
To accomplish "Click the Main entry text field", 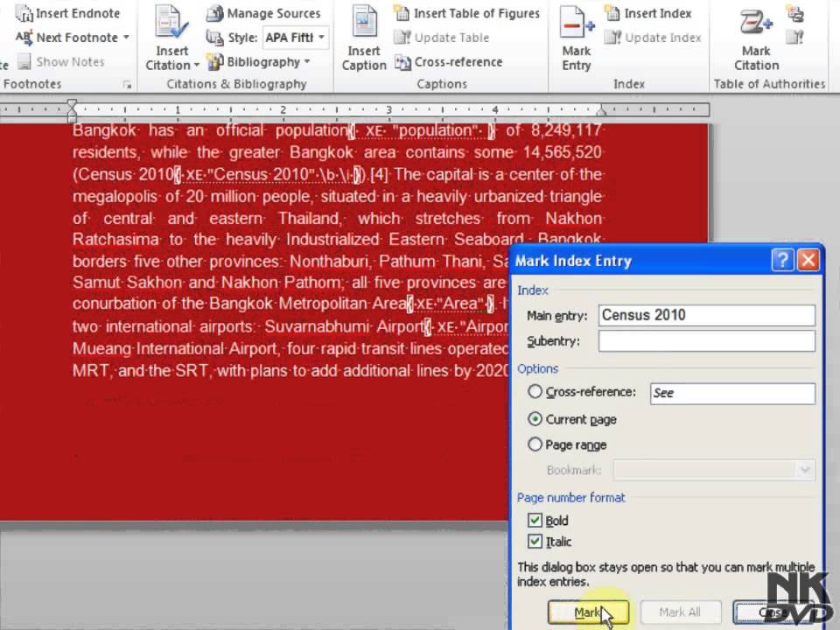I will [x=707, y=315].
